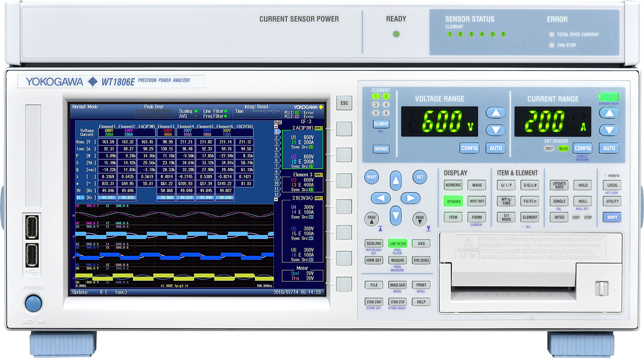Raise current range with up arrow

(609, 113)
